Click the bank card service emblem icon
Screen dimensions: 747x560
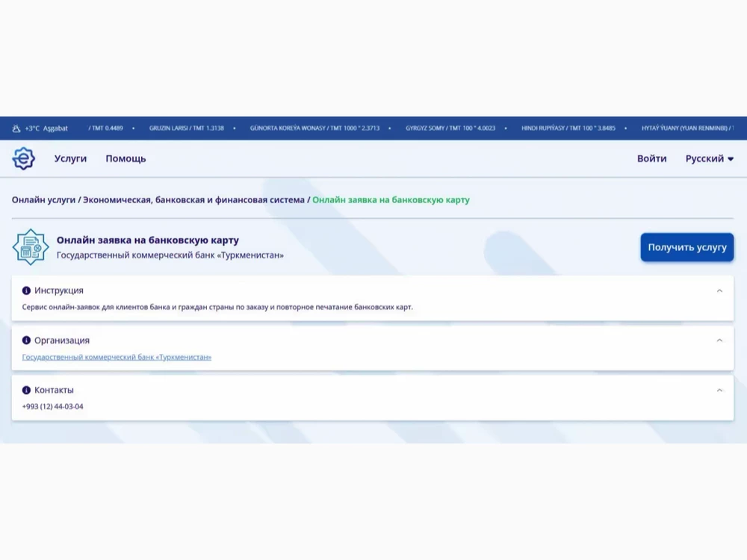(31, 246)
